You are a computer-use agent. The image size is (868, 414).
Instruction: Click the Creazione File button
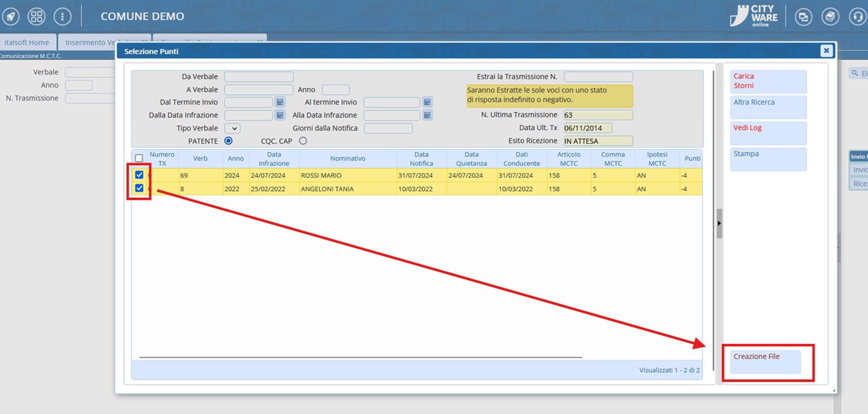tap(765, 362)
